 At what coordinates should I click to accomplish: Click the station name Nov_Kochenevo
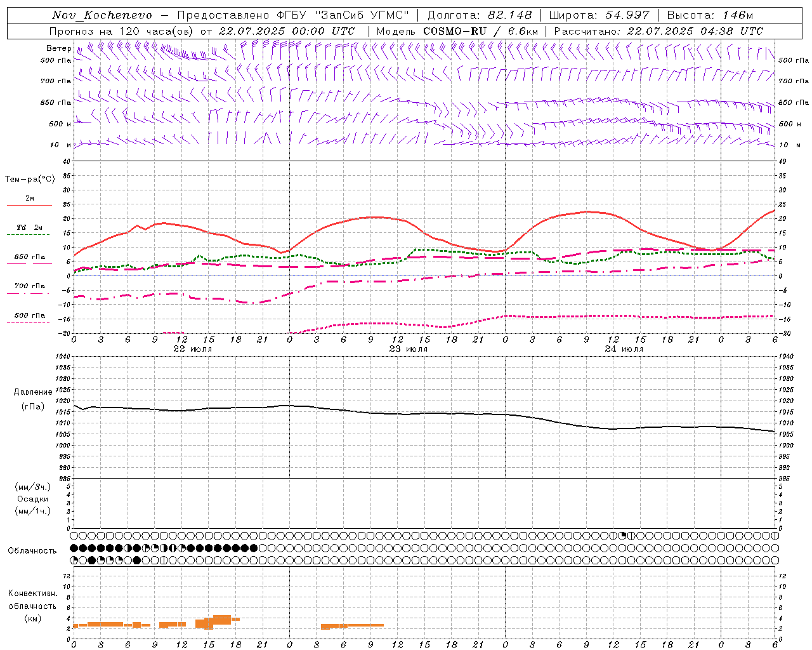[102, 16]
